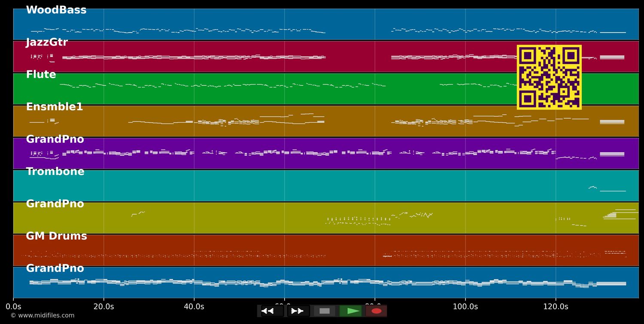The image size is (644, 324).
Task: Jump to the 40.0s time marker
Action: 194,306
